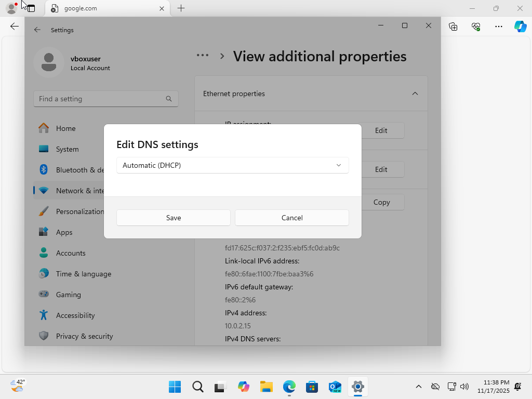
Task: Open breadcrumb ellipsis in Settings header
Action: click(x=202, y=56)
